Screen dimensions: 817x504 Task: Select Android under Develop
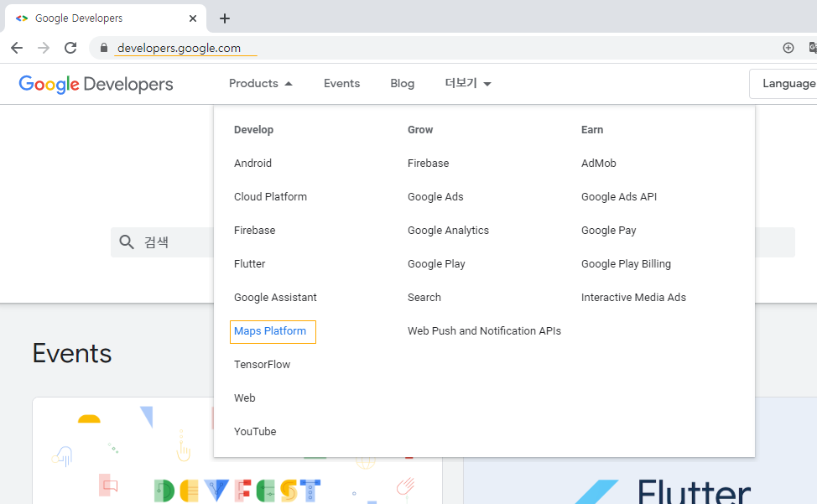click(252, 163)
